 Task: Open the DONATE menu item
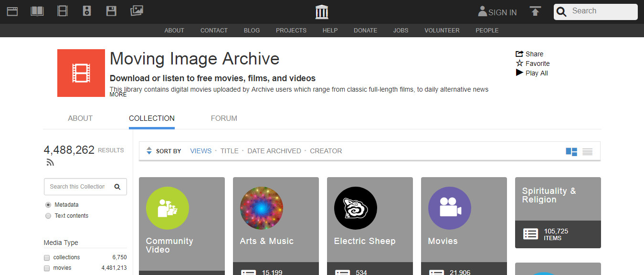(x=365, y=30)
